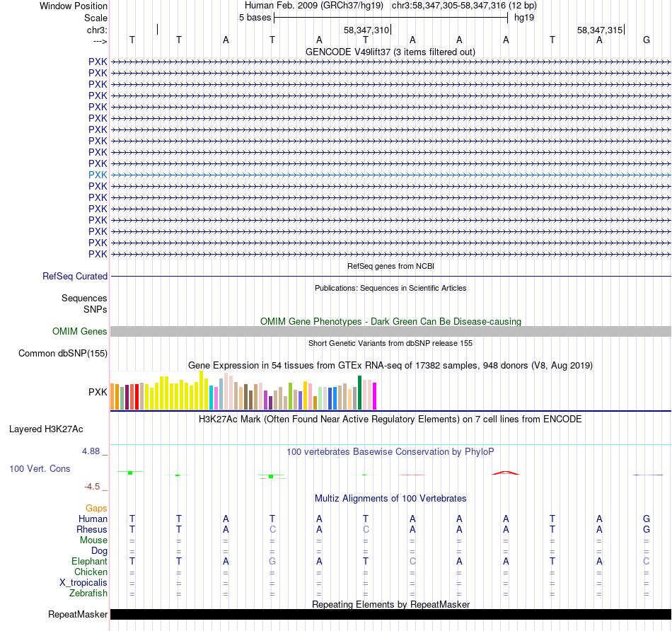This screenshot has width=672, height=631.
Task: Click the '100 Vert. Cons' label
Action: [x=40, y=468]
